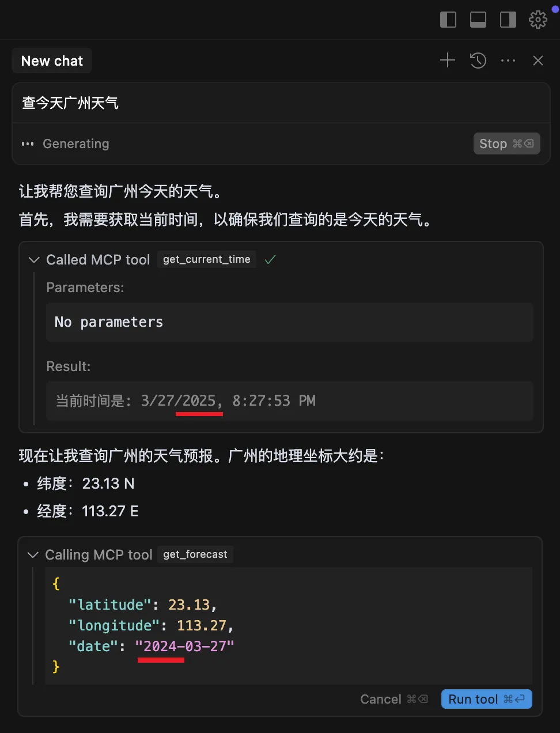This screenshot has height=733, width=560.
Task: Collapse the Calling MCP tool get_forecast card
Action: pyautogui.click(x=32, y=554)
